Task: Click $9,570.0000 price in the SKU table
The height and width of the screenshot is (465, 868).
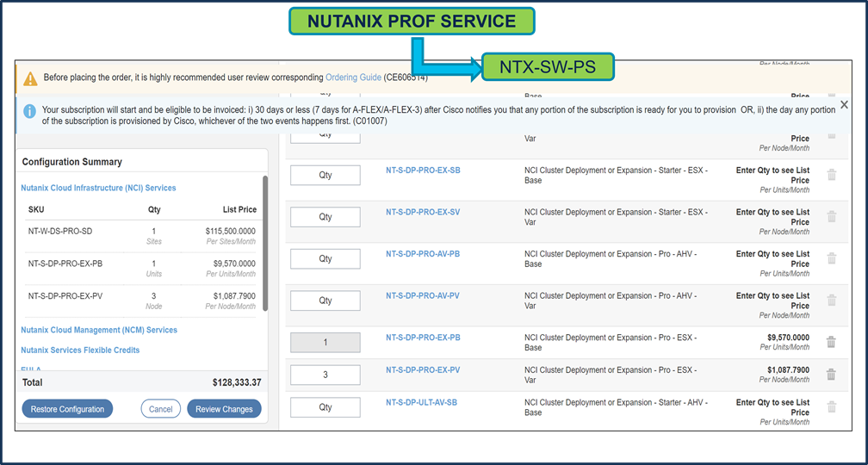Action: 788,338
